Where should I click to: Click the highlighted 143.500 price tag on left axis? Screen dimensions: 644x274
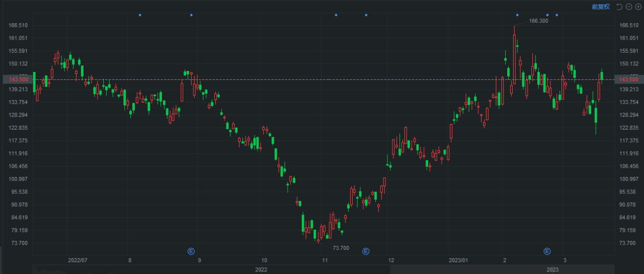tap(16, 79)
